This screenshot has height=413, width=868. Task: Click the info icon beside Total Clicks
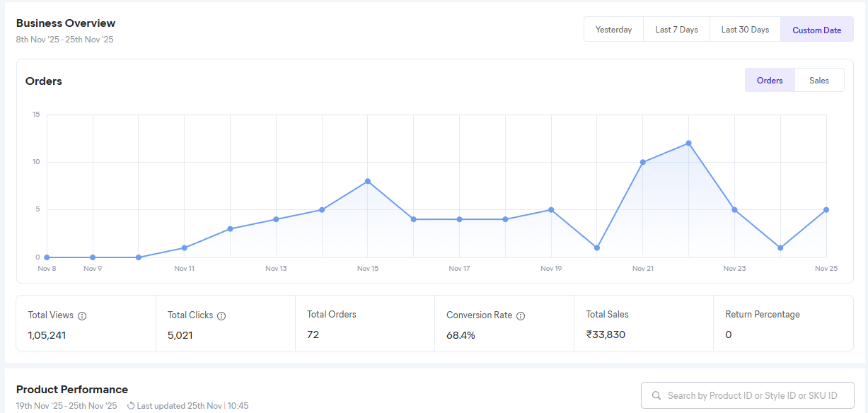click(x=221, y=316)
